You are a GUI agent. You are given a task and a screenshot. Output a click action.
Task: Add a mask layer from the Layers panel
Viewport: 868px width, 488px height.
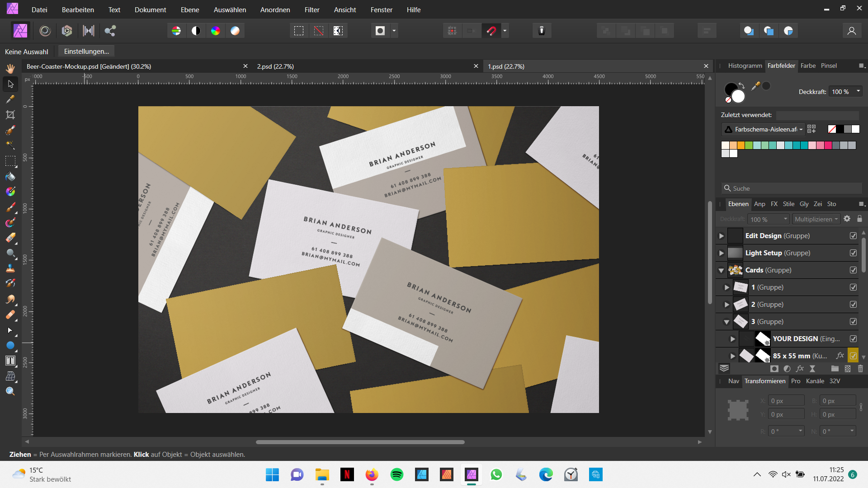(774, 369)
